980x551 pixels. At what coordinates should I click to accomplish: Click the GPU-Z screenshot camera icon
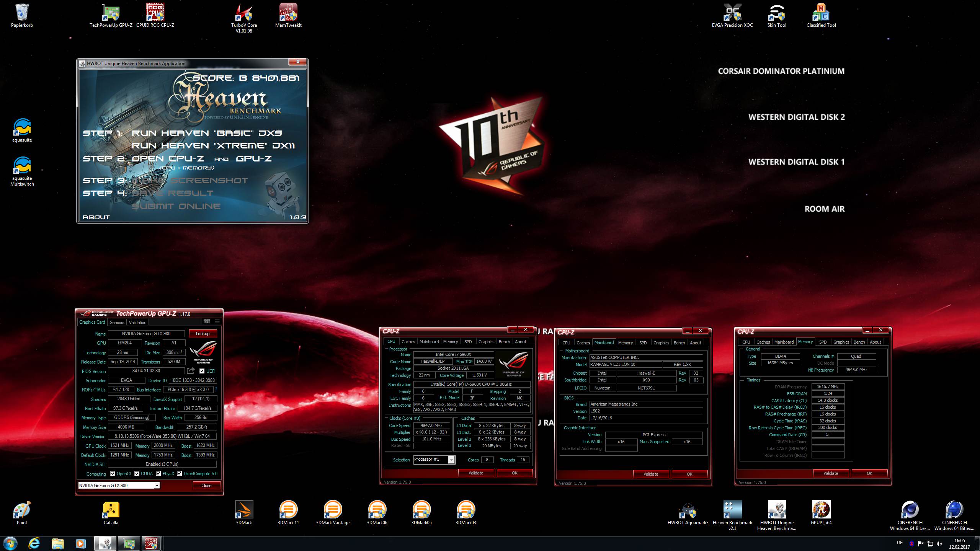(x=207, y=322)
